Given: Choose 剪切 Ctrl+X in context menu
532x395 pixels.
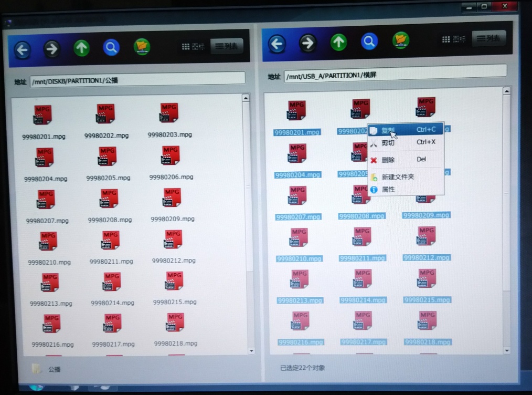Looking at the screenshot, I should click(x=406, y=143).
